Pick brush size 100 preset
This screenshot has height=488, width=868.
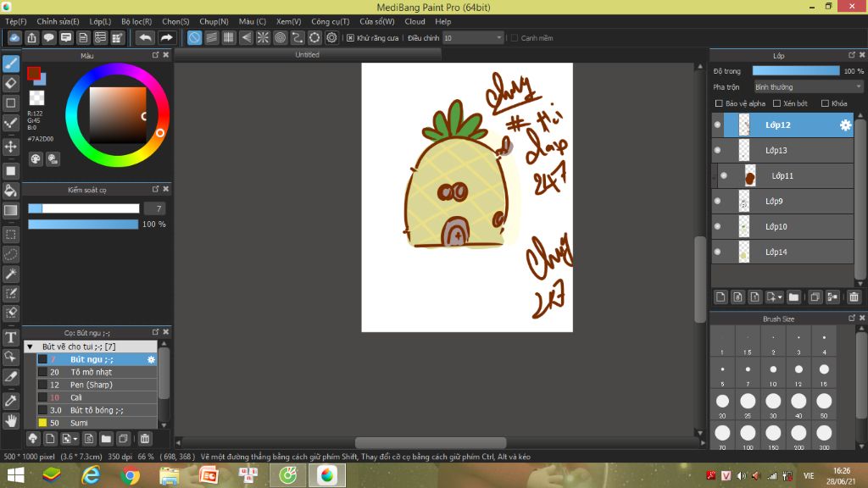748,436
